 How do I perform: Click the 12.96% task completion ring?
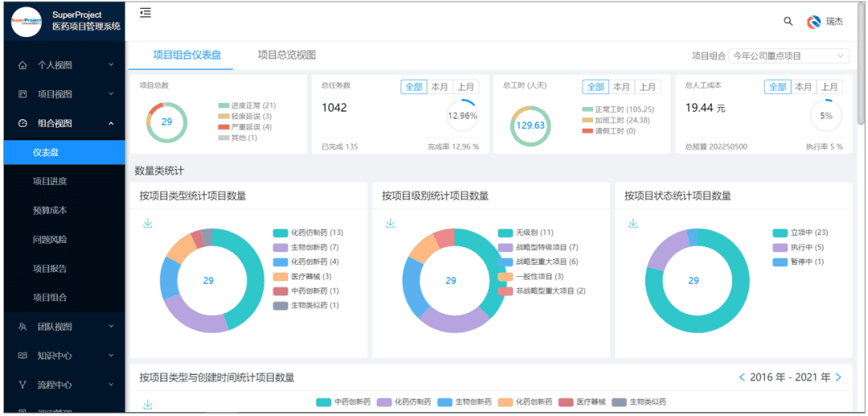(462, 116)
